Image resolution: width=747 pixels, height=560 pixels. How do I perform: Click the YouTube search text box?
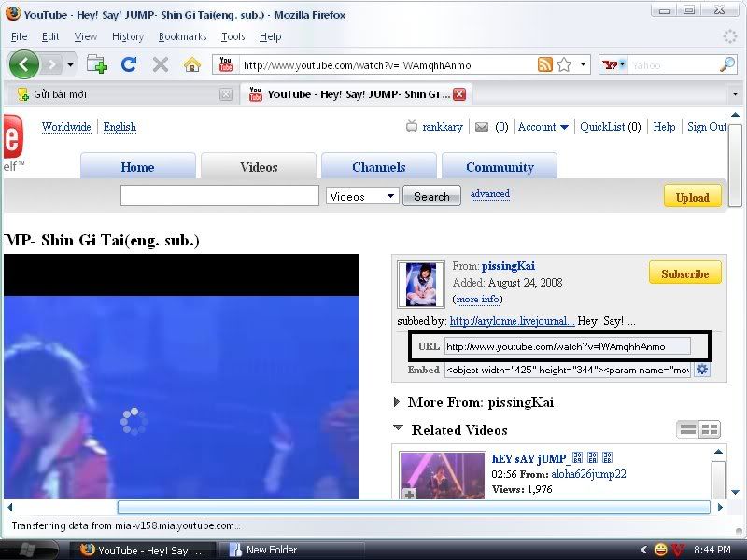(219, 196)
